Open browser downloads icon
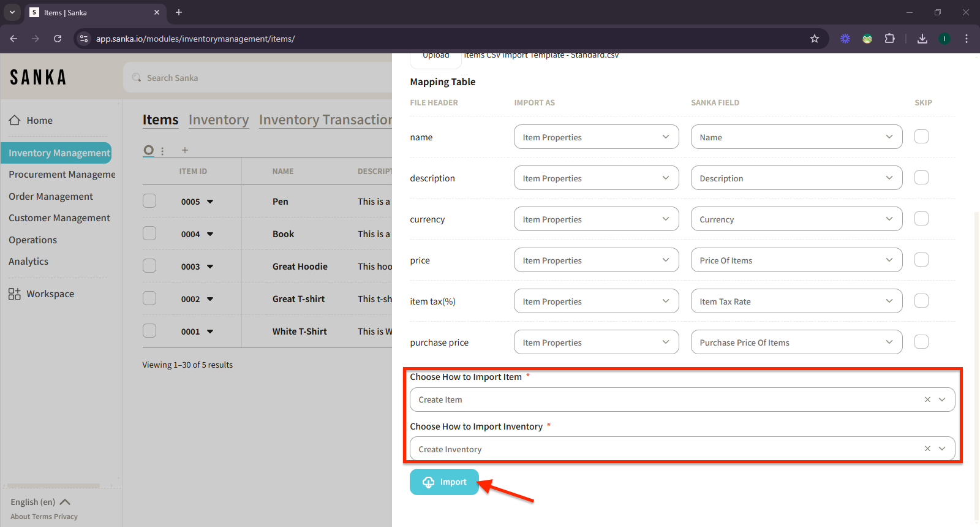 (x=922, y=39)
